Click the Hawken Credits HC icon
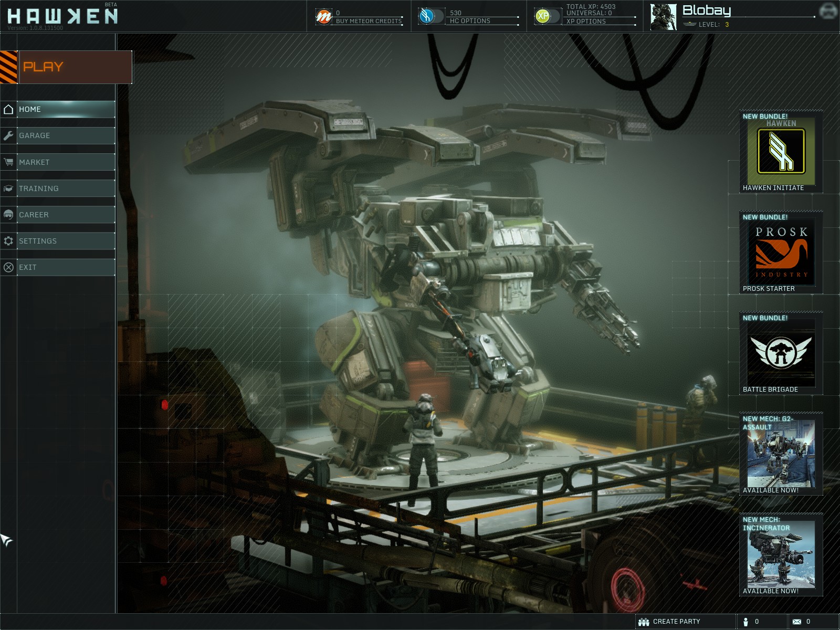Image resolution: width=840 pixels, height=630 pixels. pyautogui.click(x=427, y=16)
